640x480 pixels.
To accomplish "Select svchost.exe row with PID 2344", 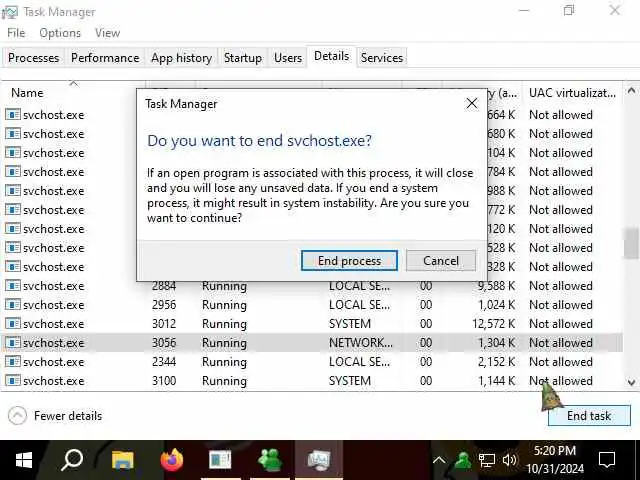I will 312,362.
